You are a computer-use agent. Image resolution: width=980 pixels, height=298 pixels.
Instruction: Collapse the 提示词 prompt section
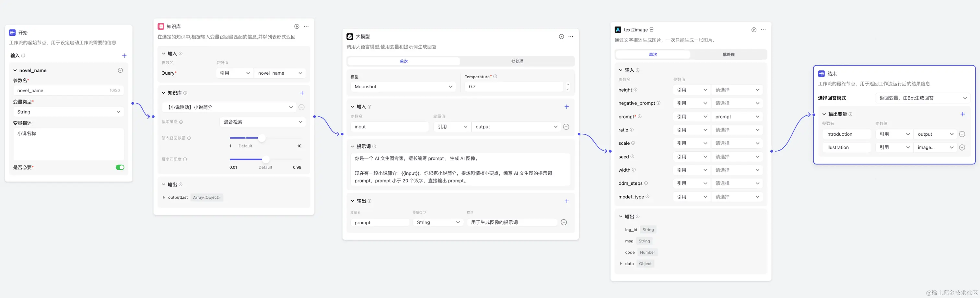[x=353, y=147]
